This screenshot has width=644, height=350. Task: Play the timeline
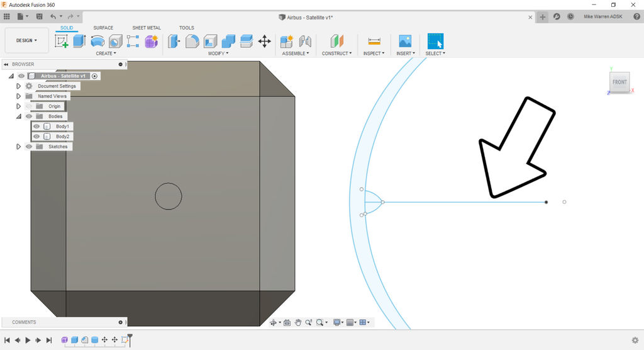pyautogui.click(x=28, y=340)
